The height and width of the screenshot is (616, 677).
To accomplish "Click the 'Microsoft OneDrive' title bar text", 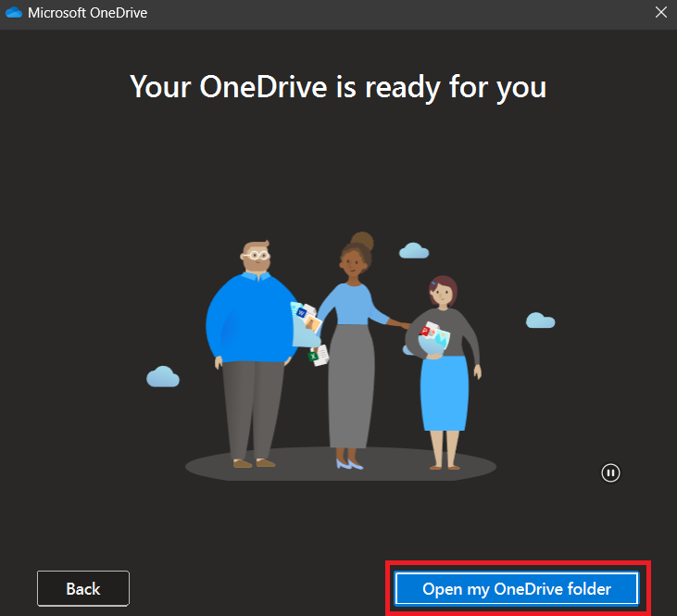I will (88, 13).
